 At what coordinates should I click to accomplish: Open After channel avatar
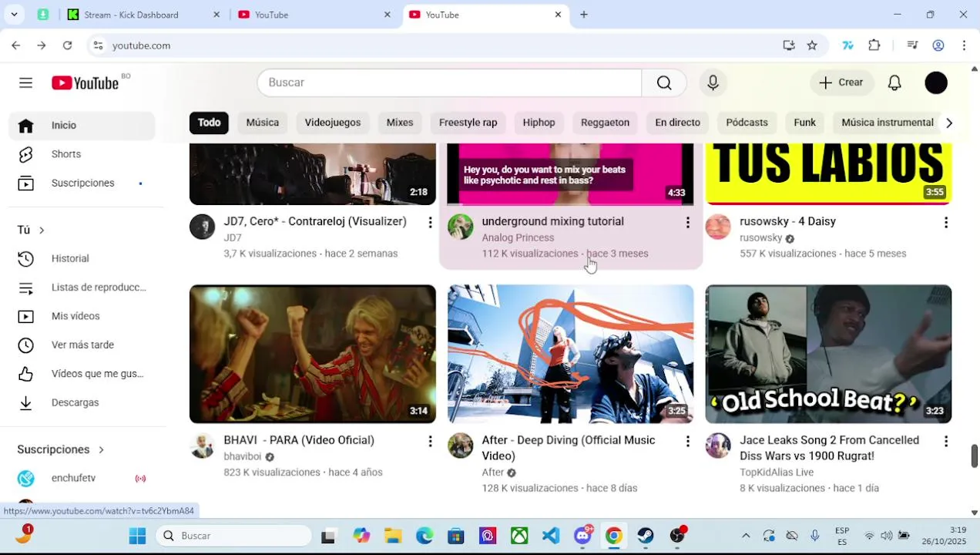pyautogui.click(x=461, y=446)
